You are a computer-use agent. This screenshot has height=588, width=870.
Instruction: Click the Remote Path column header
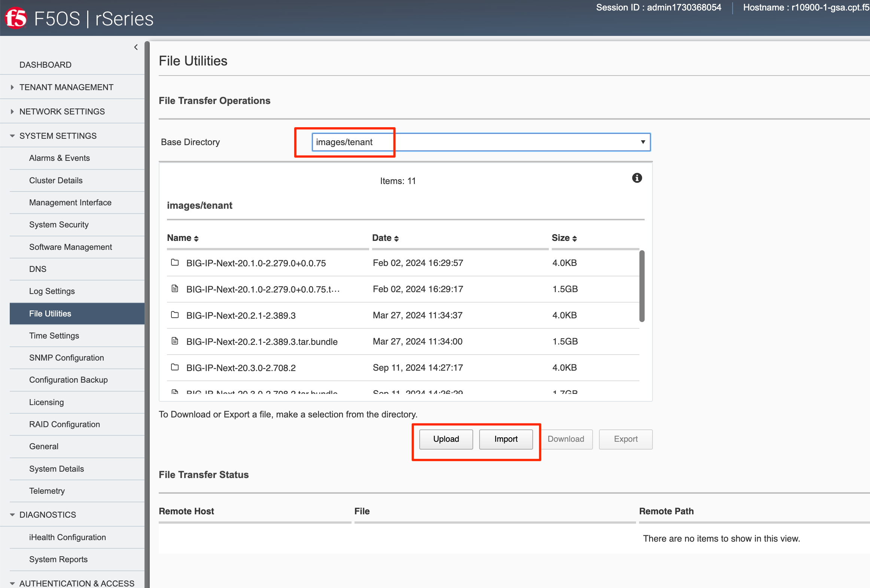click(666, 511)
